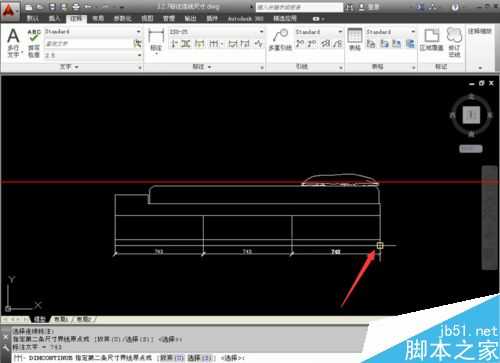Click the 选择(S) command option

click(200, 358)
